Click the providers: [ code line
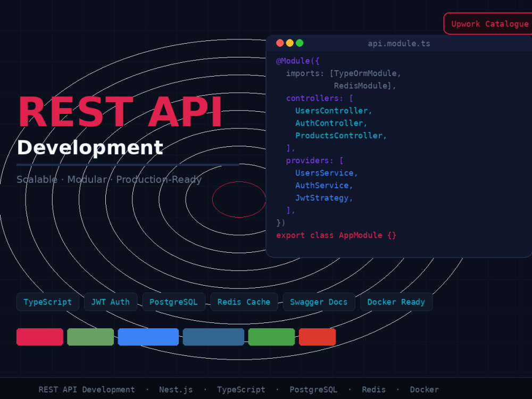 [x=315, y=161]
